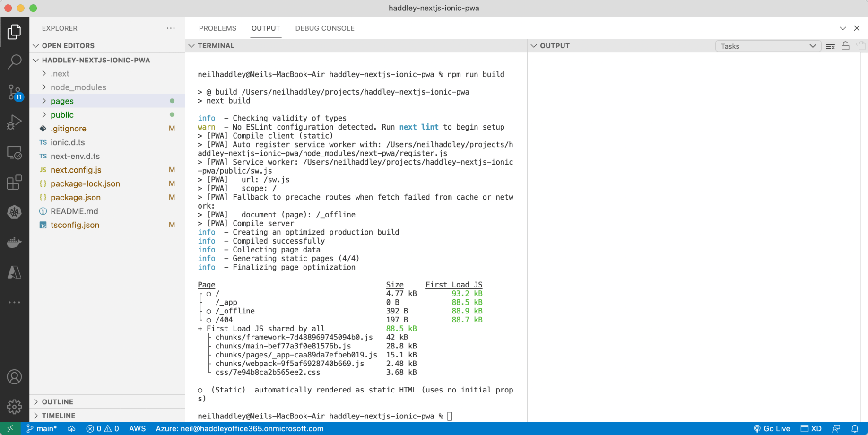Open the Azure account status item
This screenshot has height=435, width=868.
tap(240, 429)
